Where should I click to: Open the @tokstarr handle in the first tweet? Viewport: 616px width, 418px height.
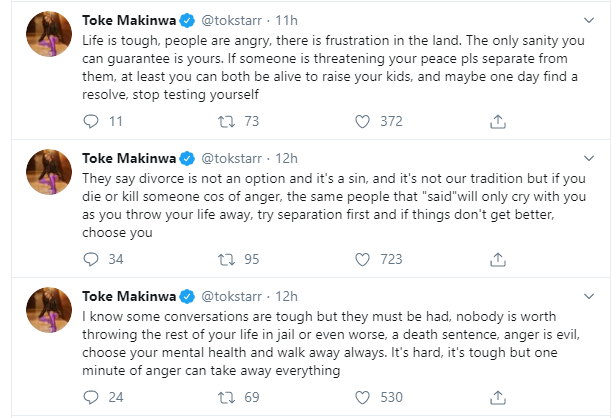237,20
